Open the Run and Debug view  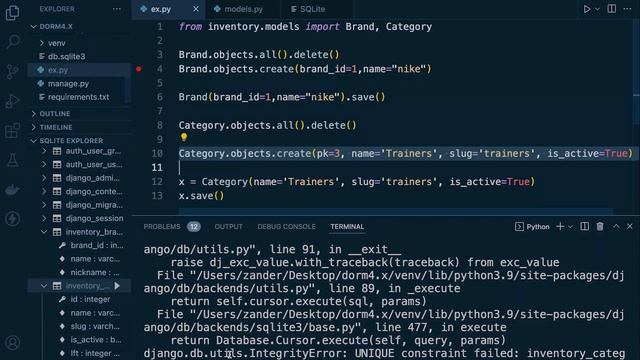[x=13, y=101]
